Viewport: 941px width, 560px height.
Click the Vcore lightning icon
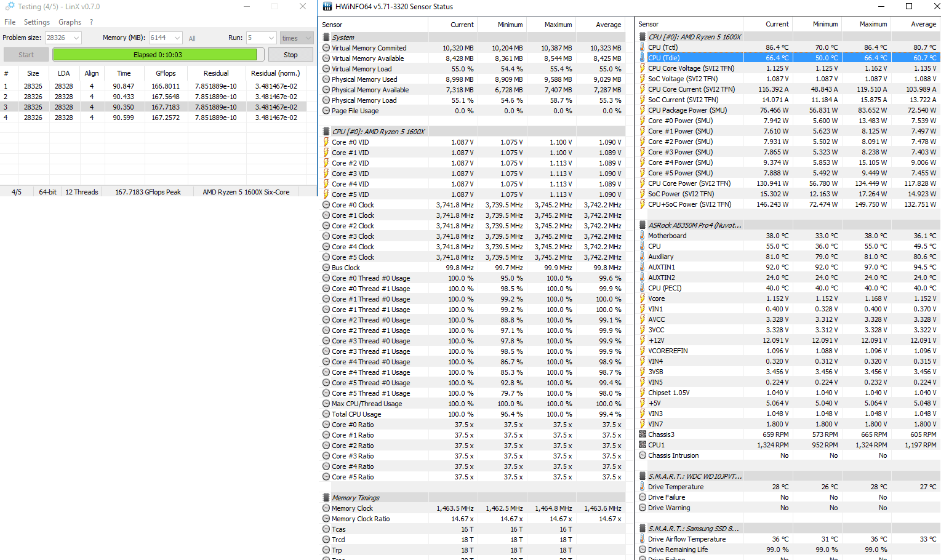pyautogui.click(x=643, y=298)
